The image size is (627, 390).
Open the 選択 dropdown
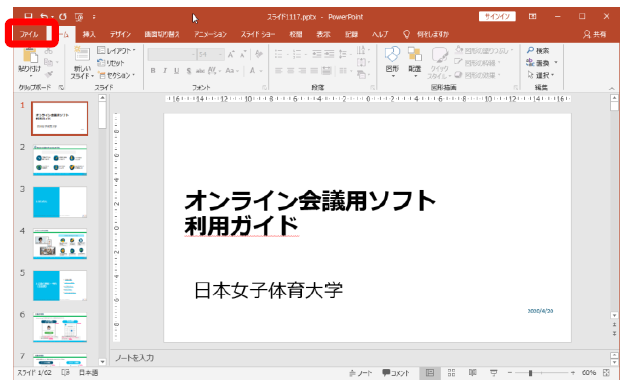541,75
